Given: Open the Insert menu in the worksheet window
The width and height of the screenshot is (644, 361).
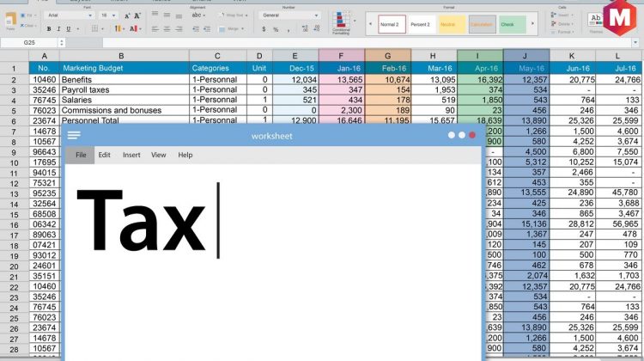Looking at the screenshot, I should click(131, 155).
